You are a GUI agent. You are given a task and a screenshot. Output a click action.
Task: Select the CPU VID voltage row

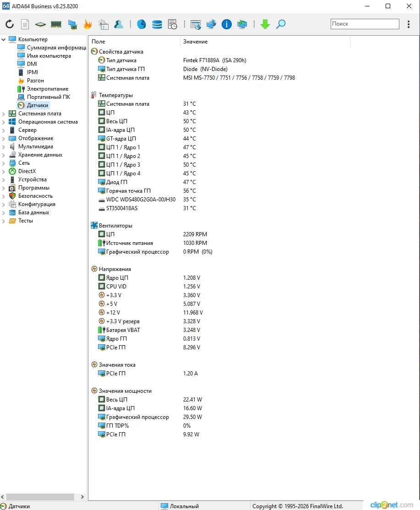pyautogui.click(x=149, y=287)
